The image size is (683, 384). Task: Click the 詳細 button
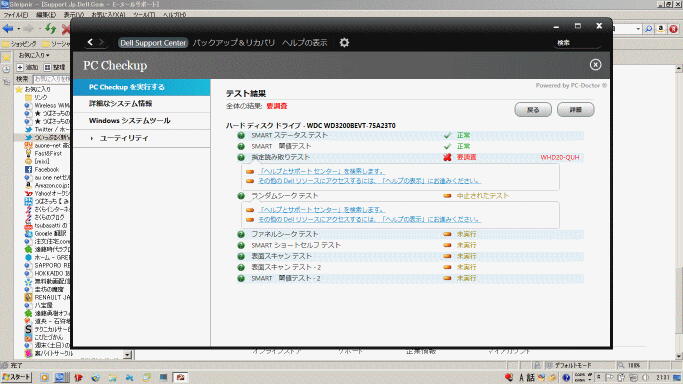pyautogui.click(x=575, y=110)
